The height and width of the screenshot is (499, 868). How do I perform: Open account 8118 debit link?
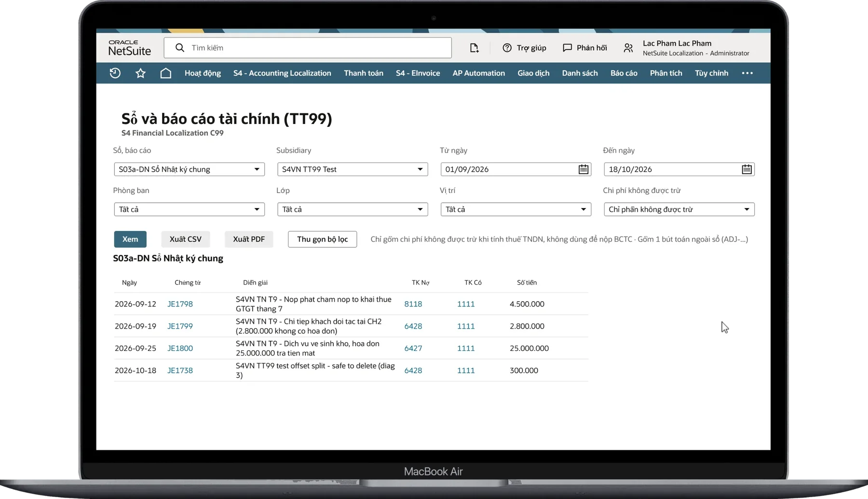(413, 304)
